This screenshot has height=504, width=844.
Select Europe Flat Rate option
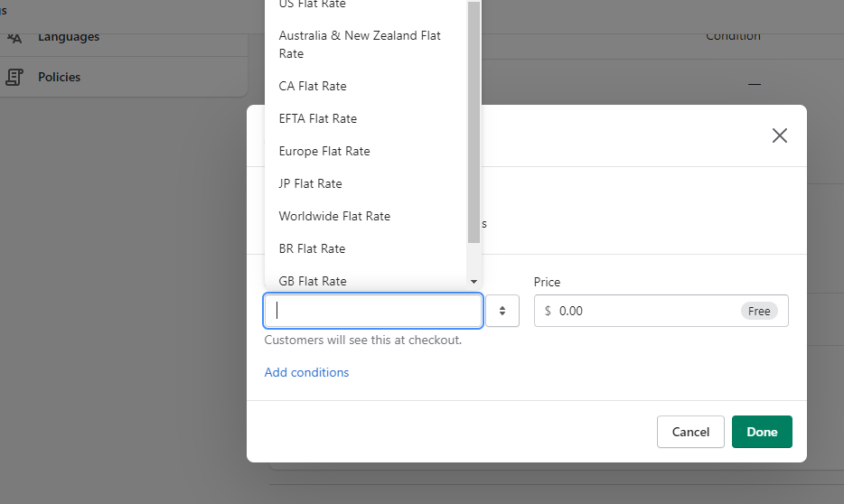[x=324, y=152]
